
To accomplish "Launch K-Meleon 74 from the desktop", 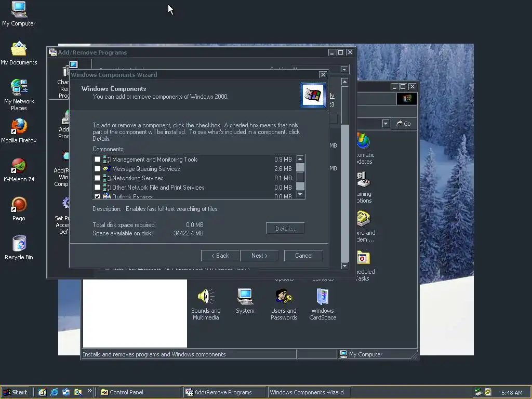I will 19,170.
